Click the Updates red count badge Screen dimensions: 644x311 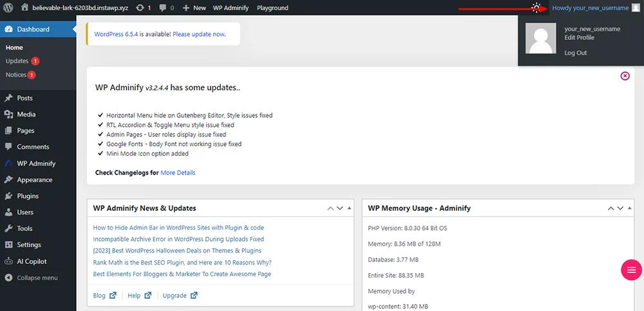(x=35, y=61)
